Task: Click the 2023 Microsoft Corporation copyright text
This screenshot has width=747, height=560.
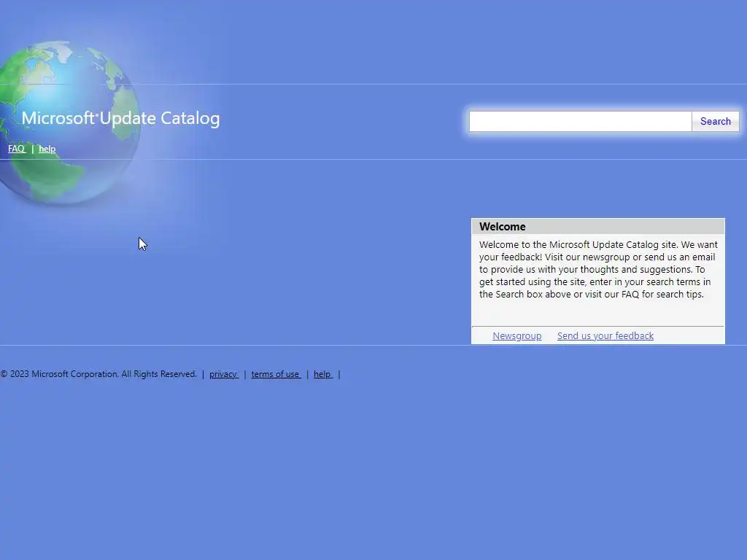Action: (x=98, y=374)
